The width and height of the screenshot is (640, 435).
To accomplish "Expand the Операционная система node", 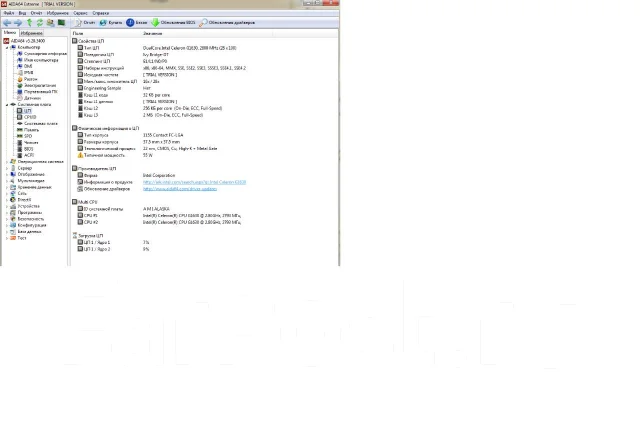I will 7,162.
